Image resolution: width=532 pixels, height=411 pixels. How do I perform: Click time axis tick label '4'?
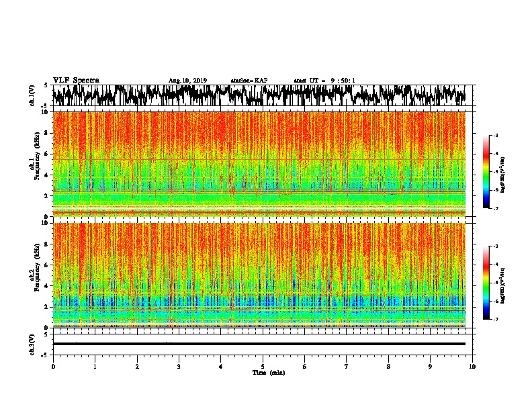(x=221, y=367)
